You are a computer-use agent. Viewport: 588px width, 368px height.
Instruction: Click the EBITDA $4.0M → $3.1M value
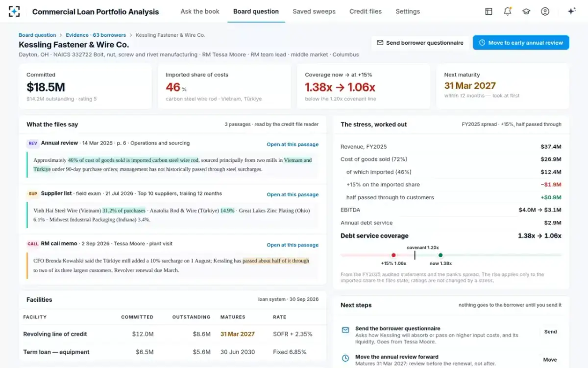pyautogui.click(x=540, y=210)
